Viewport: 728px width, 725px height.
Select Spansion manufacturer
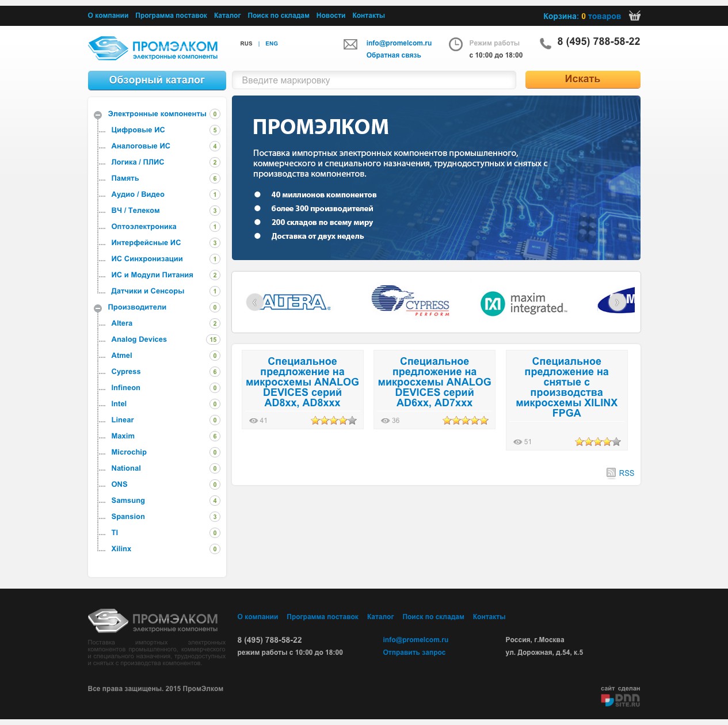[128, 517]
